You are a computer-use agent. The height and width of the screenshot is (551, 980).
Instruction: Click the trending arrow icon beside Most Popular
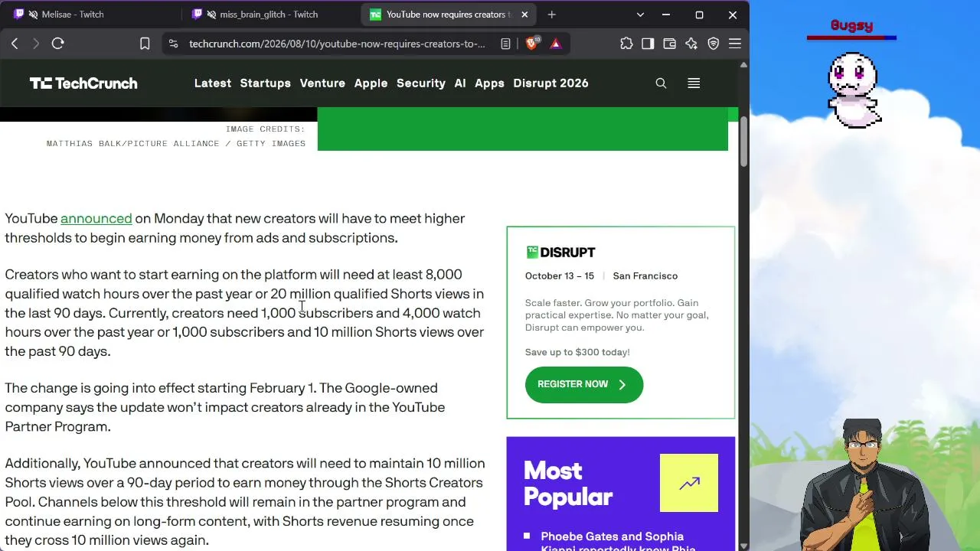(x=689, y=483)
